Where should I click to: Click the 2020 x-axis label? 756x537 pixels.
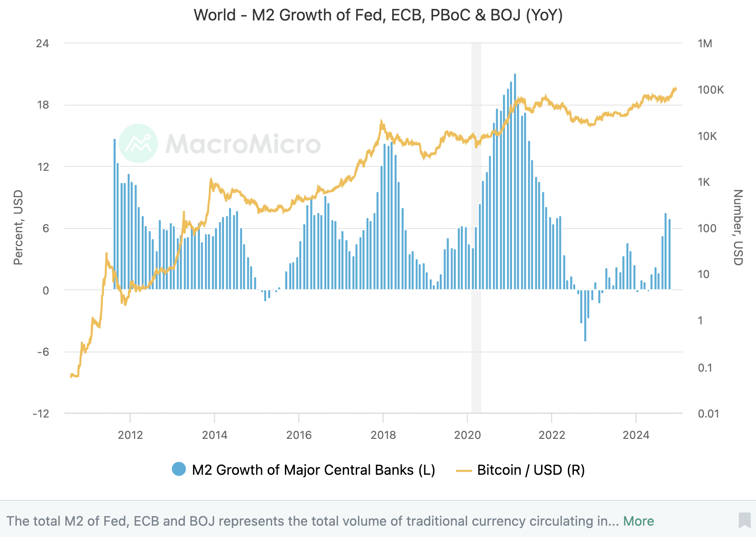point(468,435)
